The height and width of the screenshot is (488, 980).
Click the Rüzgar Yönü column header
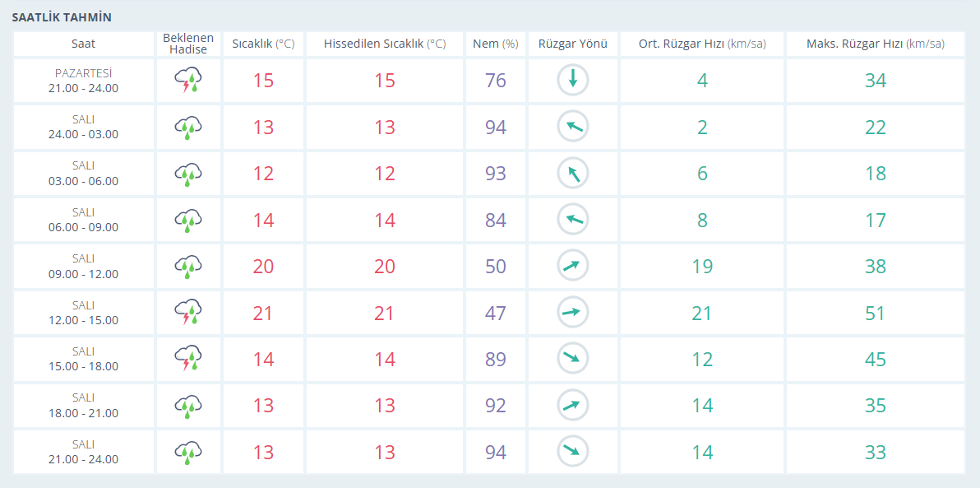click(x=573, y=44)
